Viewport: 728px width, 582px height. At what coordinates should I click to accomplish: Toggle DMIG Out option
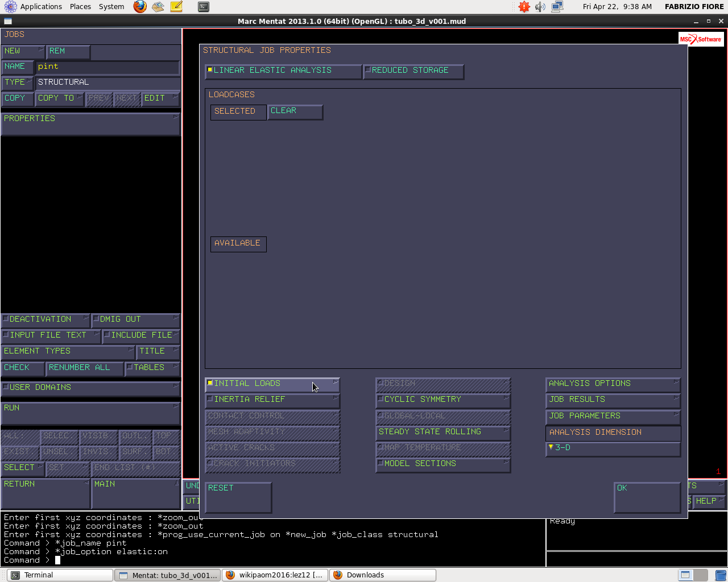(x=136, y=320)
